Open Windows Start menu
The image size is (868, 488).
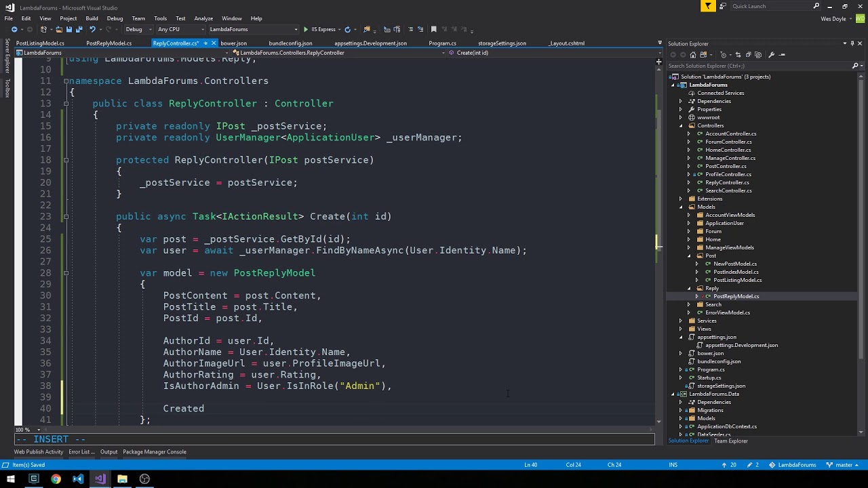pos(11,479)
